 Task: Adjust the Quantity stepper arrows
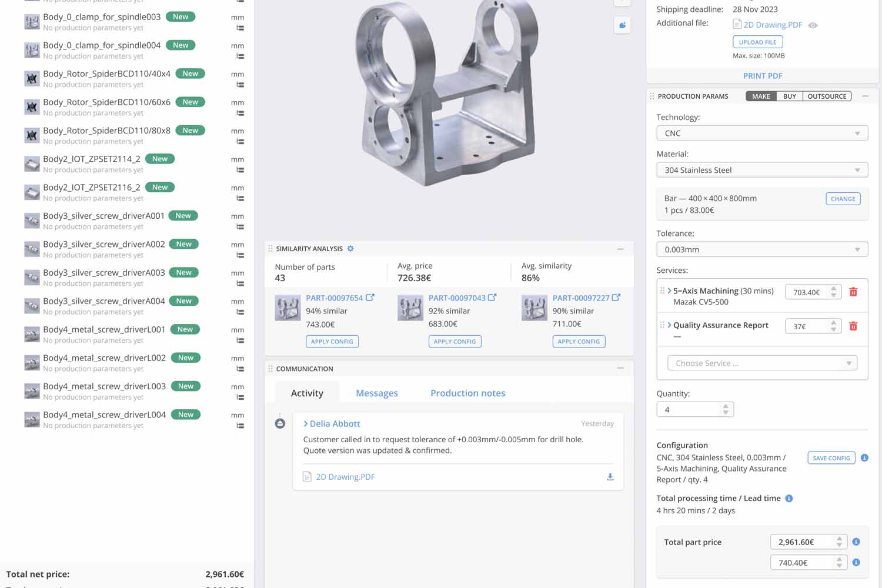coord(726,409)
